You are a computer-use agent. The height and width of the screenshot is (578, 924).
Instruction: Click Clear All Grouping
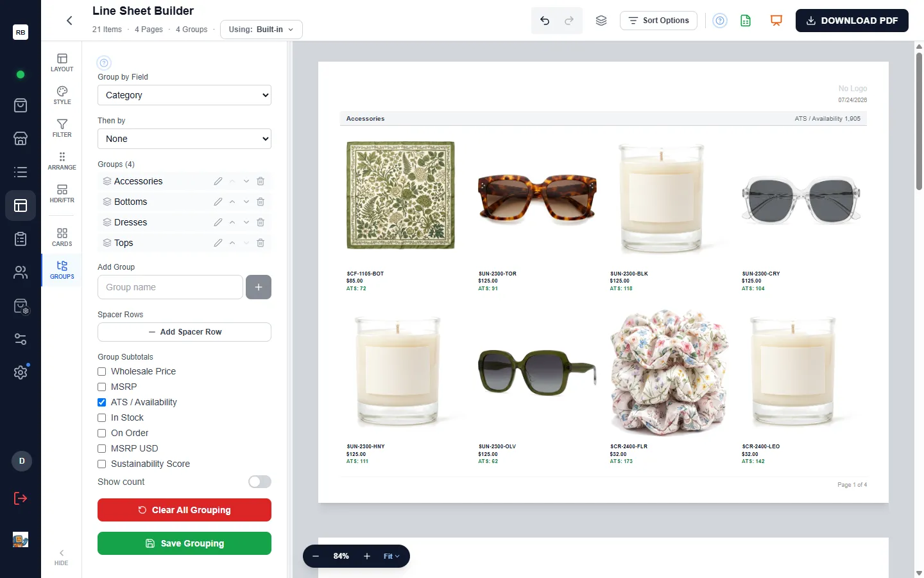pos(184,510)
